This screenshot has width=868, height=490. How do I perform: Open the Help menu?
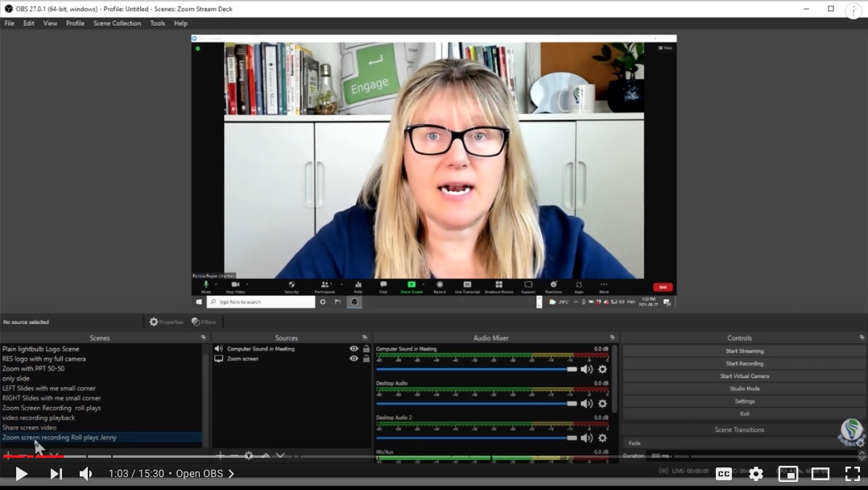[181, 23]
